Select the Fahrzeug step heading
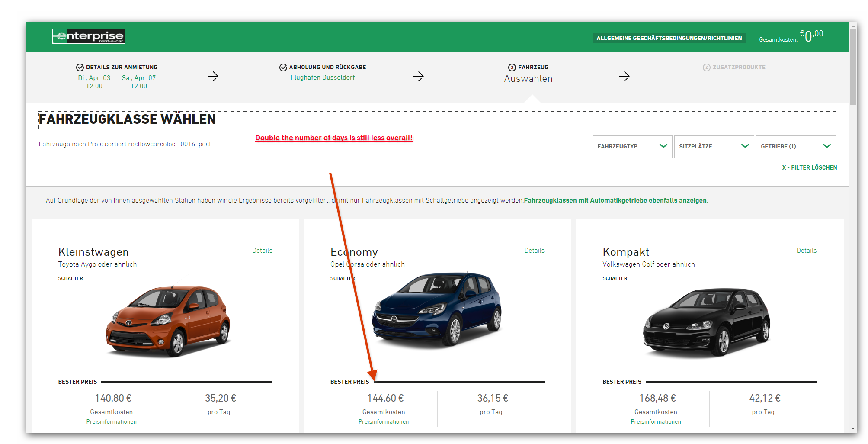This screenshot has width=868, height=444. pyautogui.click(x=533, y=68)
